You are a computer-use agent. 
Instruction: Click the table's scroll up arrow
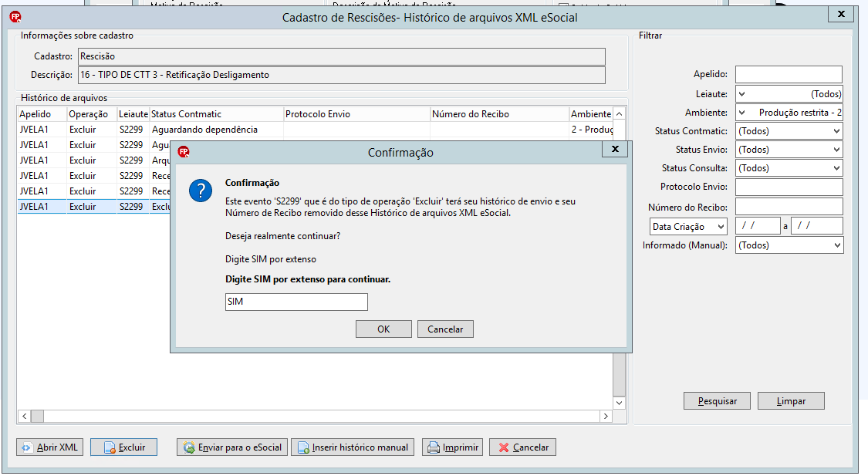click(620, 113)
